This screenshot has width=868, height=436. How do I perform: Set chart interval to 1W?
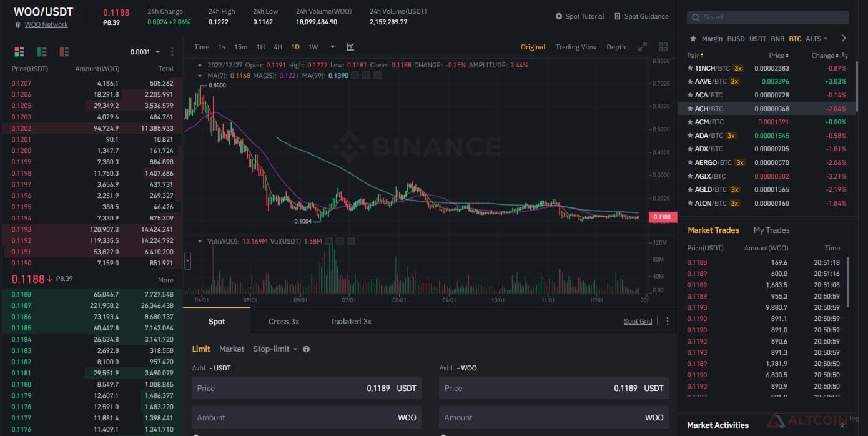[313, 47]
